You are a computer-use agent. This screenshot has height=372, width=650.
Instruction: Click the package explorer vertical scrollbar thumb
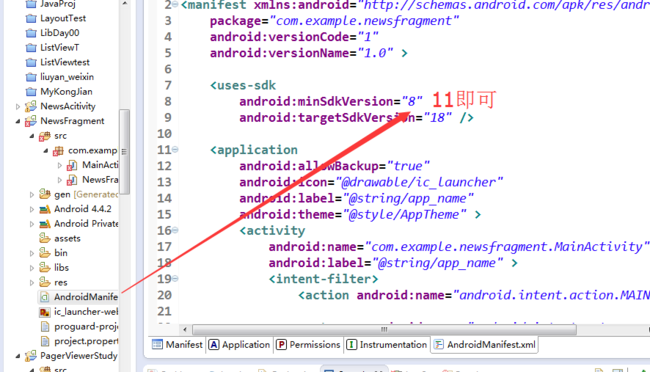point(124,152)
